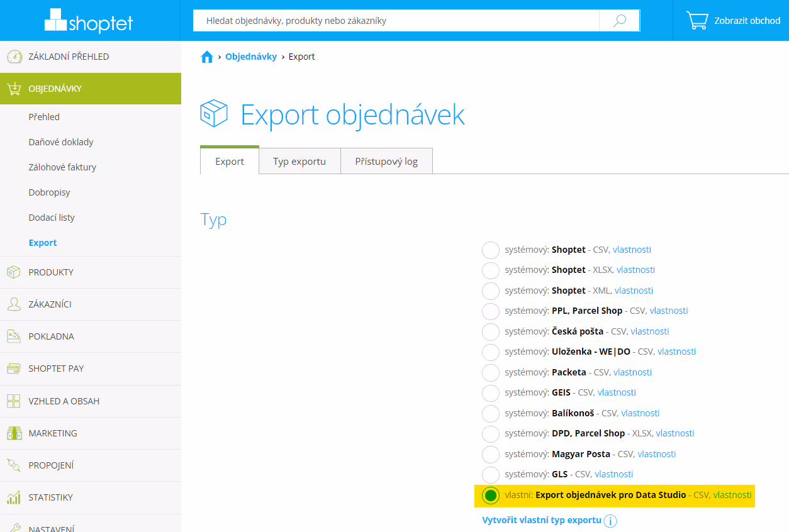Expand the MARKETING menu section
Image resolution: width=789 pixels, height=532 pixels.
click(x=91, y=433)
